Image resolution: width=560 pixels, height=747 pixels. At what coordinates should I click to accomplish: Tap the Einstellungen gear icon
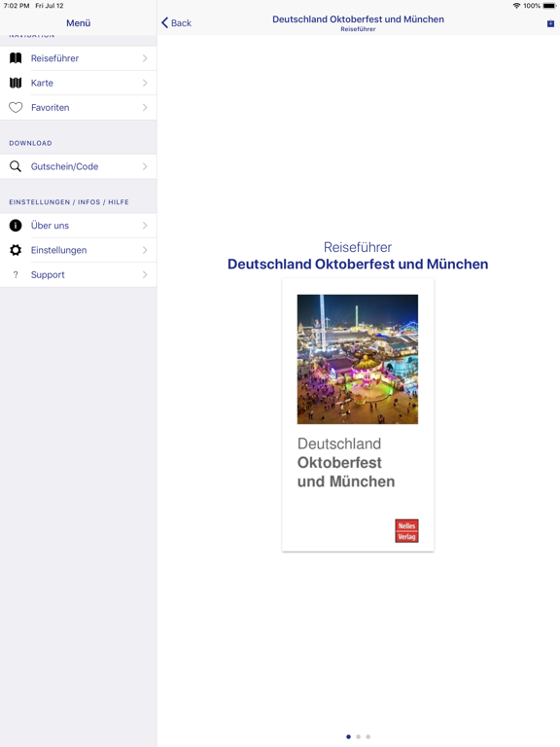[x=16, y=250]
